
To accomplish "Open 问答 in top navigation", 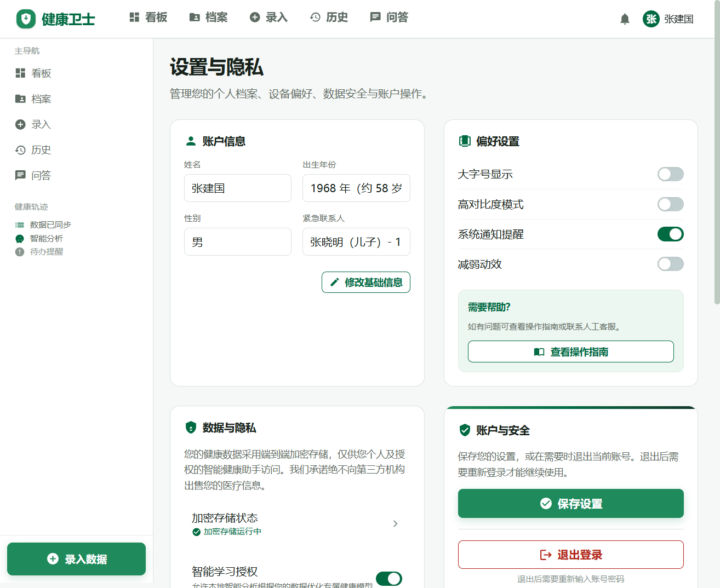I will [x=390, y=18].
